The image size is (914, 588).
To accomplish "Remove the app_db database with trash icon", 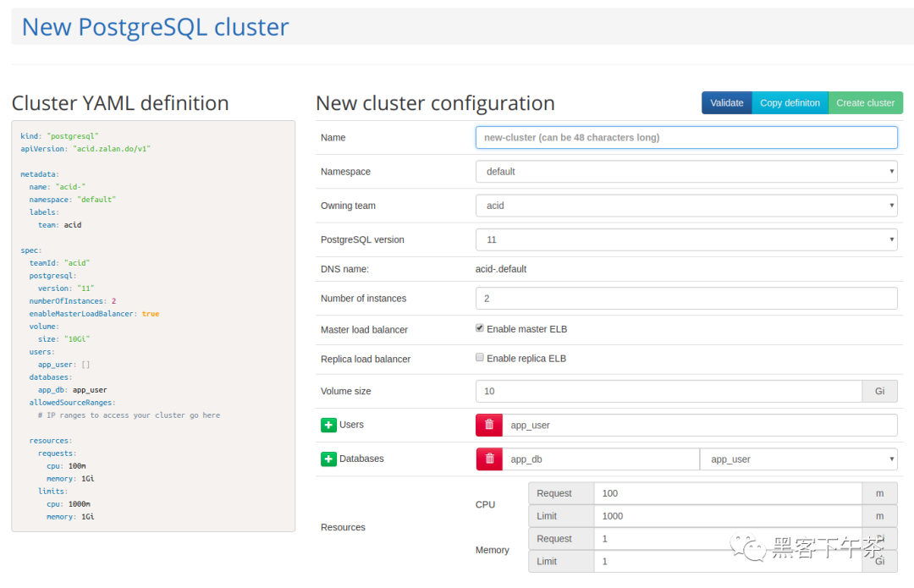I will [489, 459].
